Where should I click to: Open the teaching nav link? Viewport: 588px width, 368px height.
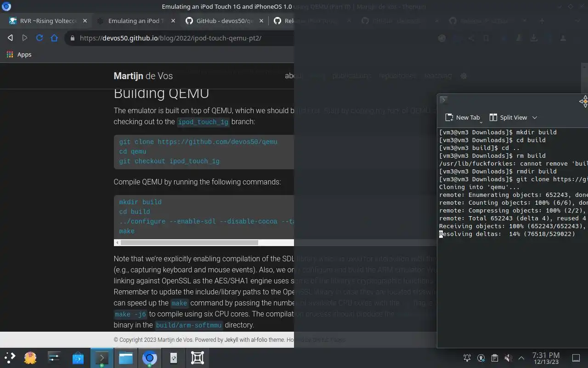[438, 76]
